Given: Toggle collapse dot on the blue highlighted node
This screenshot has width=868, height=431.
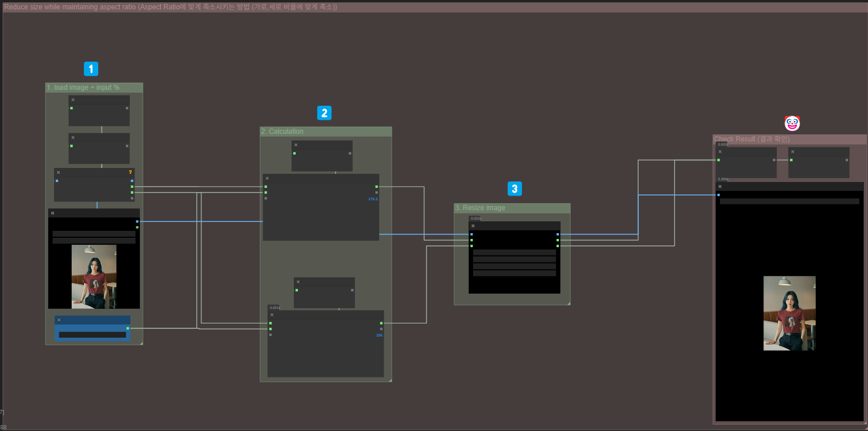Looking at the screenshot, I should click(59, 320).
